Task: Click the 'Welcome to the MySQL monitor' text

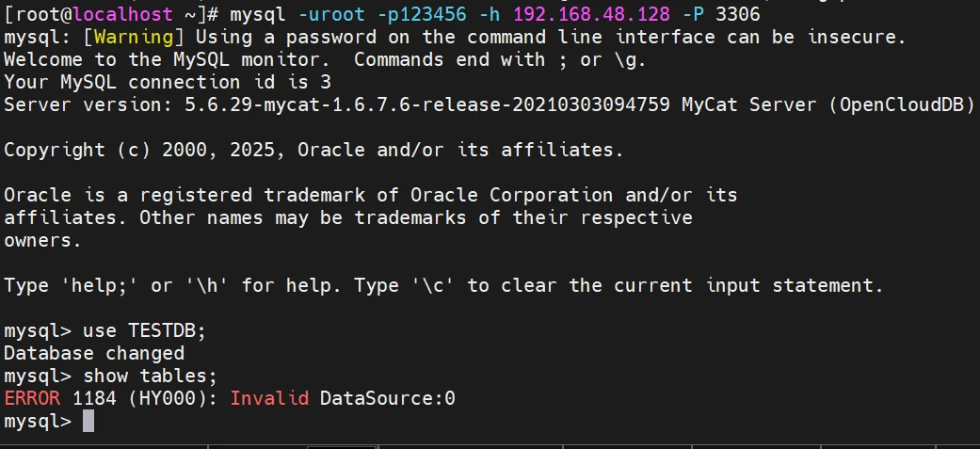Action: (167, 59)
